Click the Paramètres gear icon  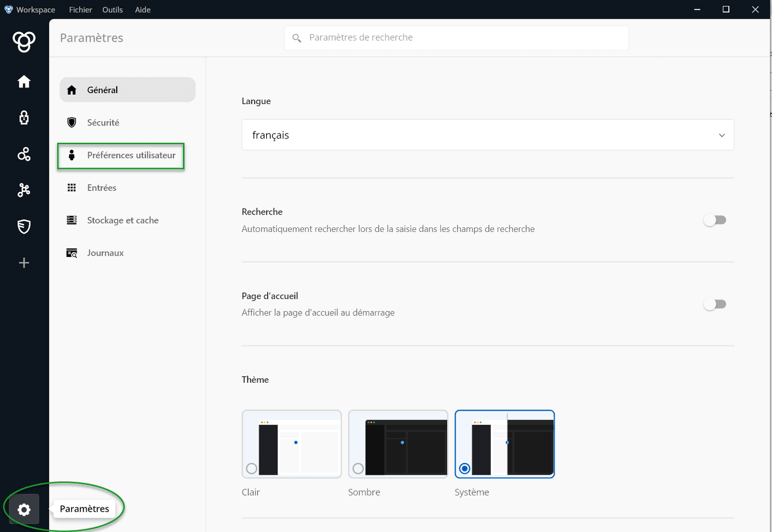[24, 509]
